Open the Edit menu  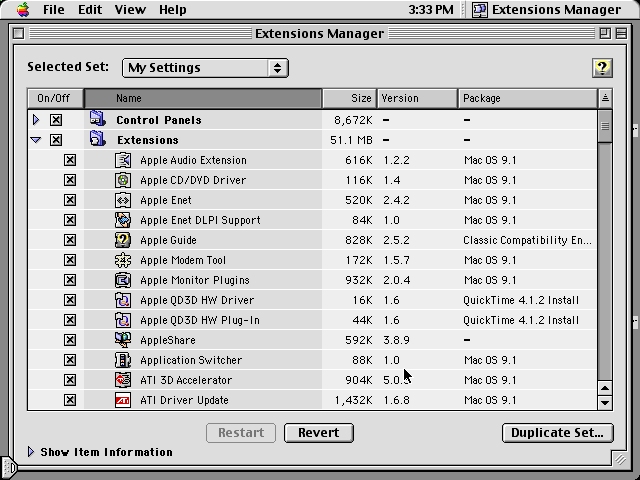click(x=90, y=9)
